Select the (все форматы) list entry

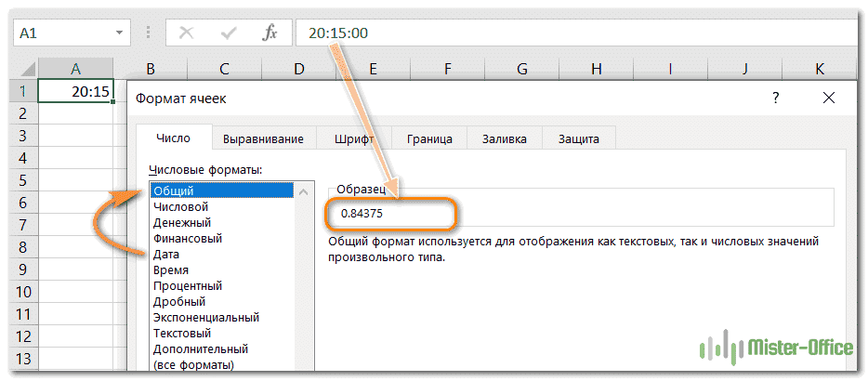coord(193,364)
